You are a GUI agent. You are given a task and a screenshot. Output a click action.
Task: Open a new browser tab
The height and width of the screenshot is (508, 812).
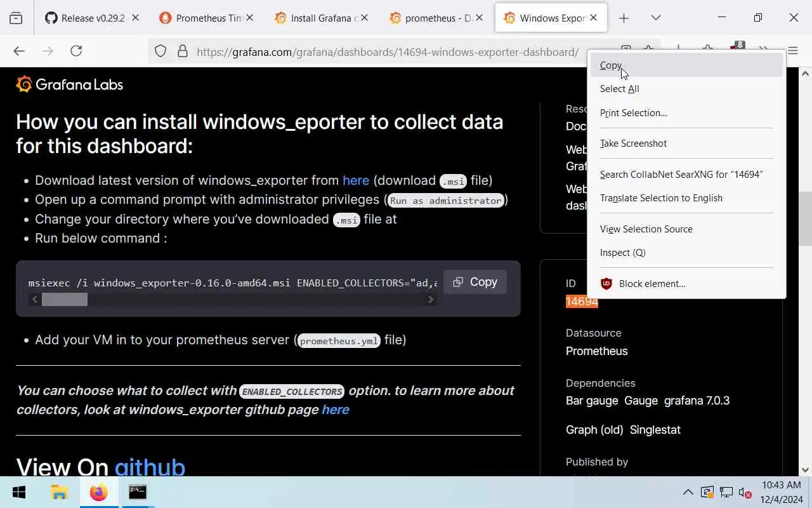[x=624, y=18]
